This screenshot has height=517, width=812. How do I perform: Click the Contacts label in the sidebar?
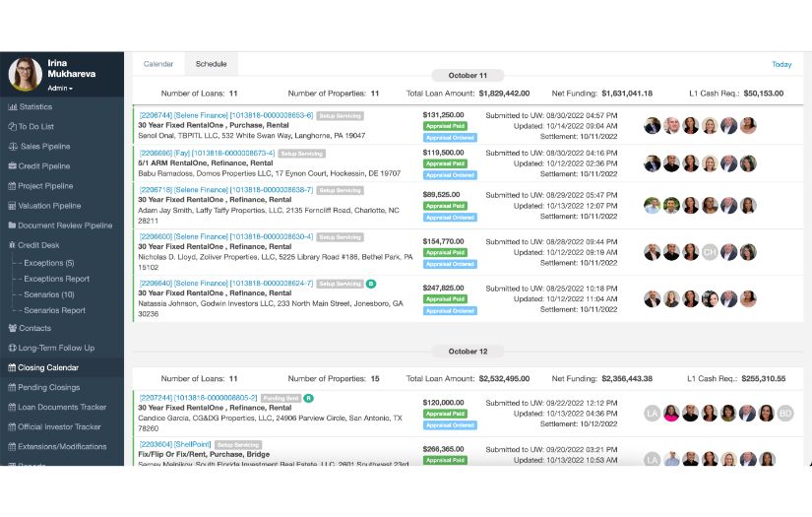tap(34, 328)
